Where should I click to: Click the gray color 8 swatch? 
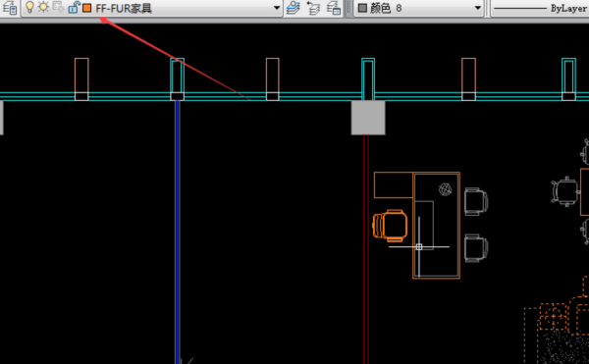[x=362, y=8]
